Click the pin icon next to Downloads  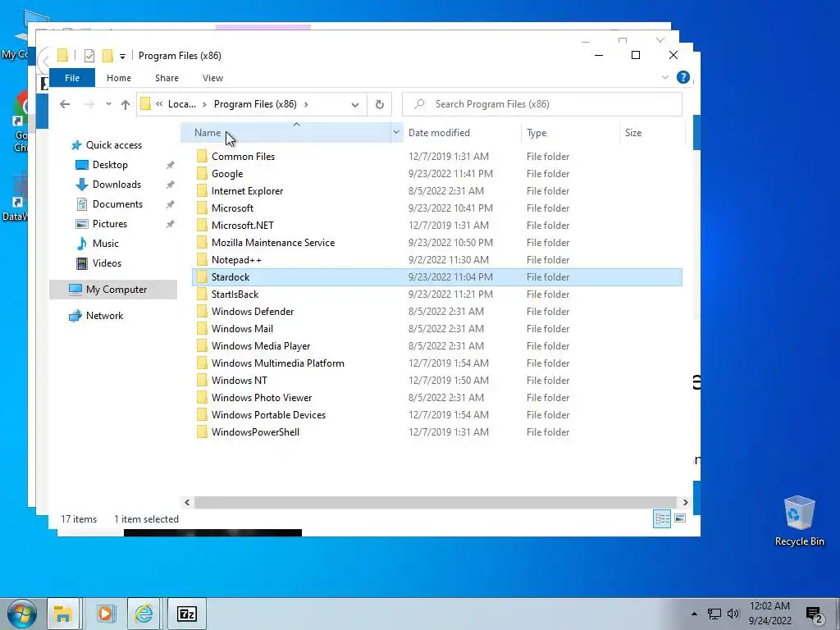point(170,185)
